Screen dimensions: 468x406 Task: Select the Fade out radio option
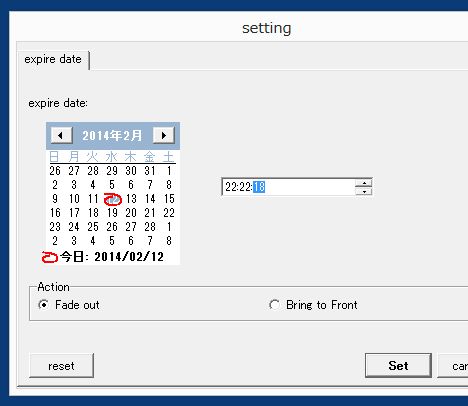coord(43,305)
